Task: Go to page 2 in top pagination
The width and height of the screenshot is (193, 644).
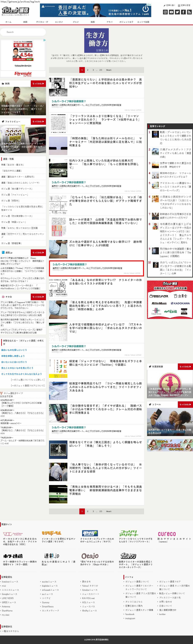Action: point(87,70)
